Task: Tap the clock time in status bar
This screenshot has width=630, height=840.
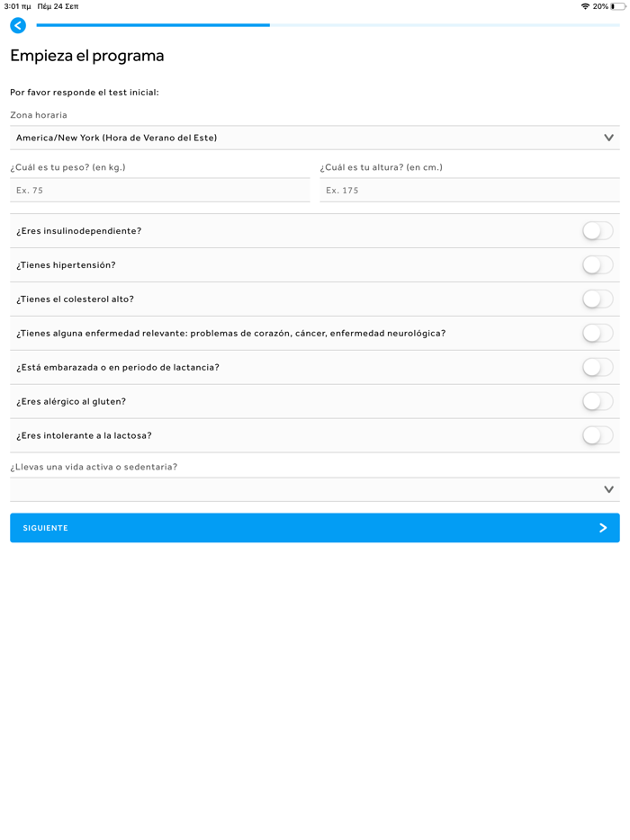Action: [18, 6]
